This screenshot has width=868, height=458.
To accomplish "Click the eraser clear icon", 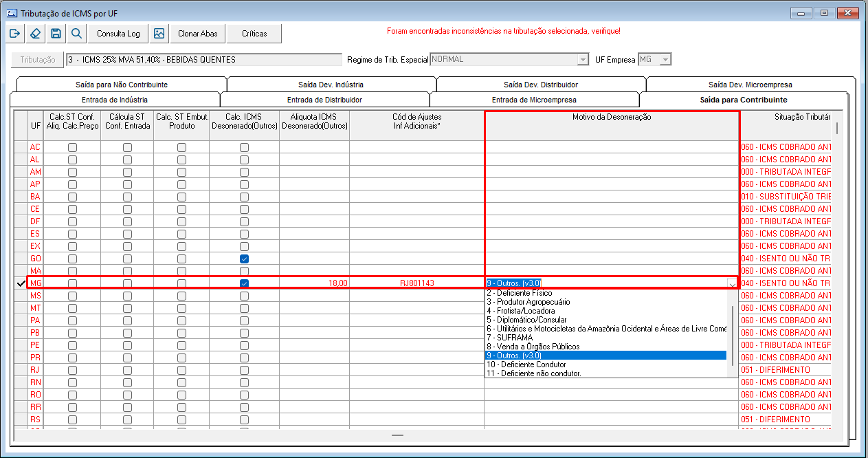I will tap(36, 33).
